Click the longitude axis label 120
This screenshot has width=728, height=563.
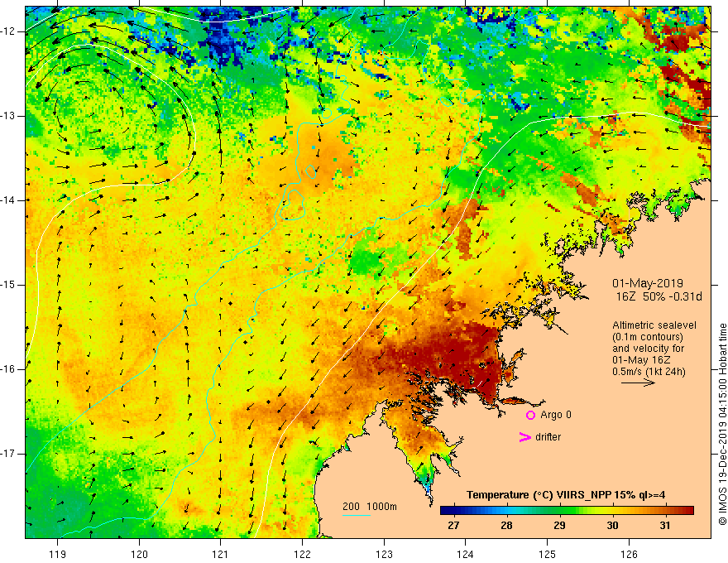[x=139, y=554]
